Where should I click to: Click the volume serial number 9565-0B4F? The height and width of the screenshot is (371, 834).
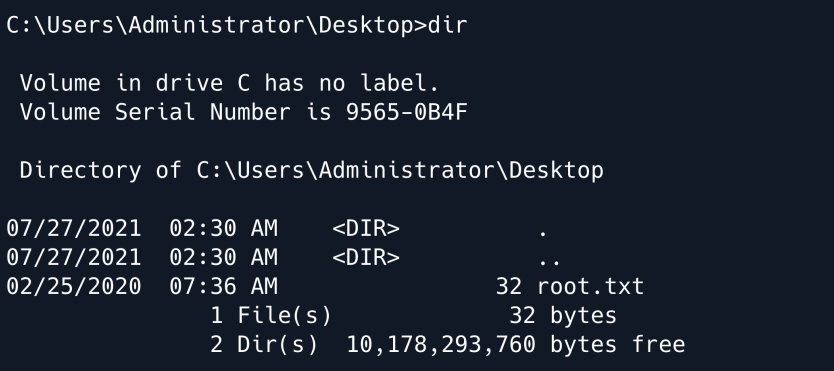point(407,112)
